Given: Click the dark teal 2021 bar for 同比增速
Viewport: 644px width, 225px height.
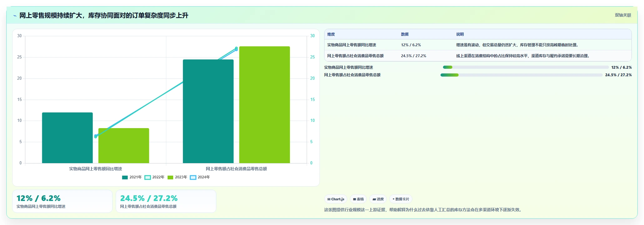Looking at the screenshot, I should (x=68, y=138).
